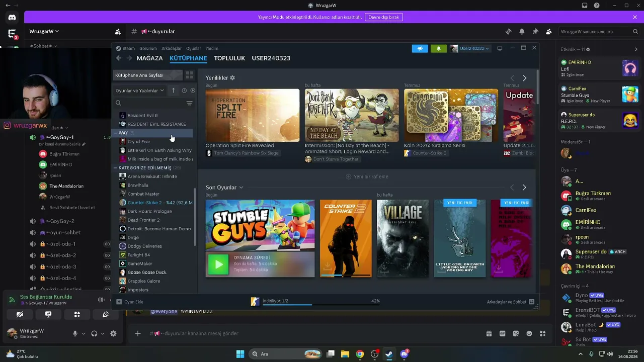Screen dimensions: 644x362
Task: Disable streamer mode with Devre dışı bırak
Action: tap(384, 17)
